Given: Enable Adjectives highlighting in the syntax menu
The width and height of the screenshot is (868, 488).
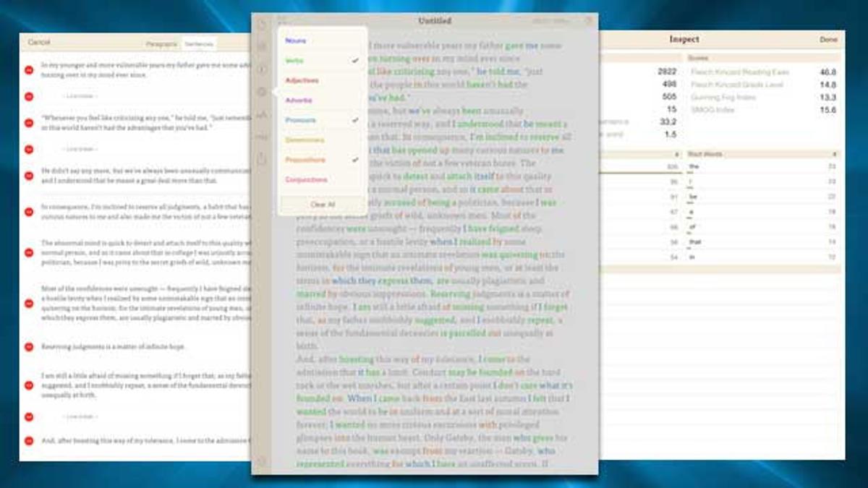Looking at the screenshot, I should pos(323,80).
